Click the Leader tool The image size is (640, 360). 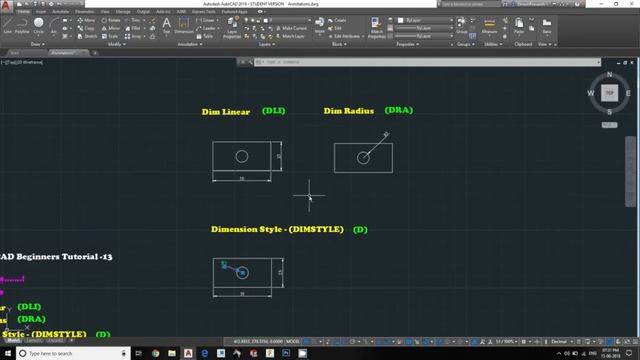coord(206,28)
